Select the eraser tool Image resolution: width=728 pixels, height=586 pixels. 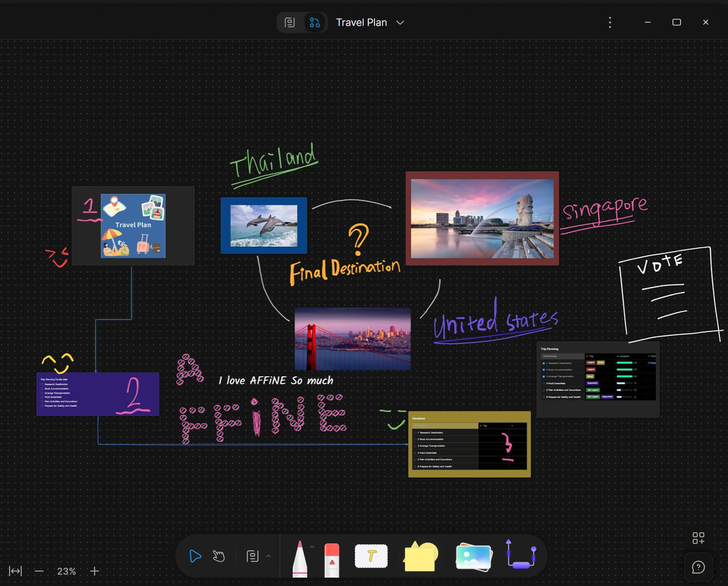tap(332, 560)
